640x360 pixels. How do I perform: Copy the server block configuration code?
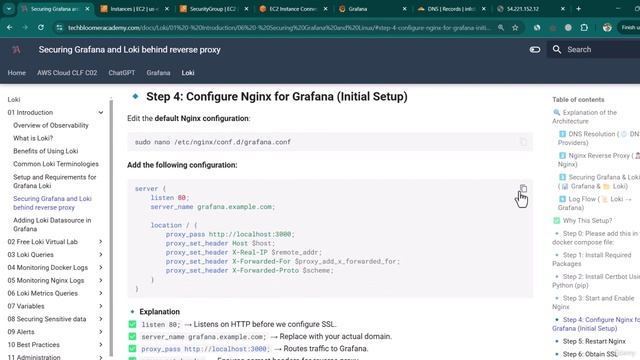(523, 189)
